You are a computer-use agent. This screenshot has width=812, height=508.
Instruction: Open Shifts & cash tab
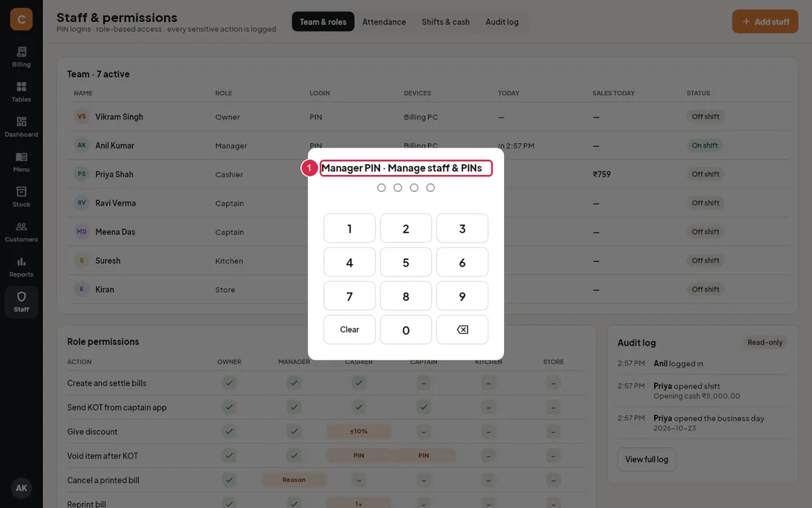(x=445, y=21)
